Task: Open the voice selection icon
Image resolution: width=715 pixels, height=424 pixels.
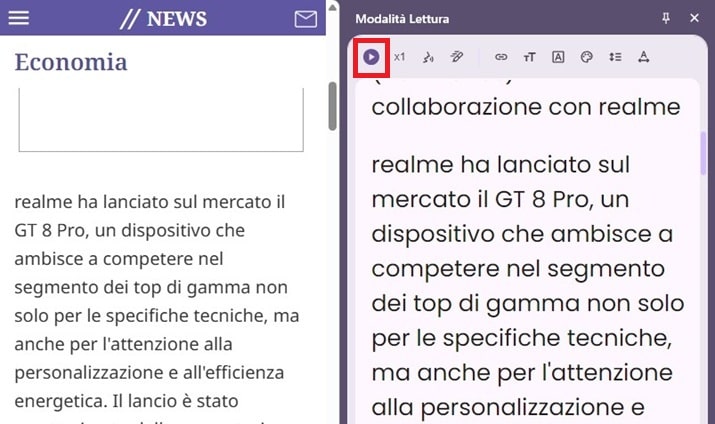Action: coord(428,57)
